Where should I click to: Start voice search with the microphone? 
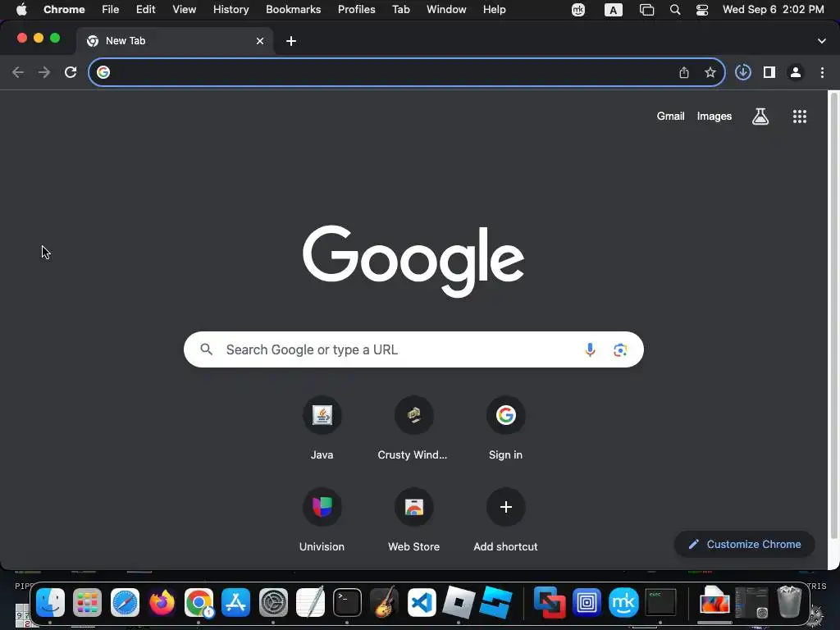[x=590, y=349]
